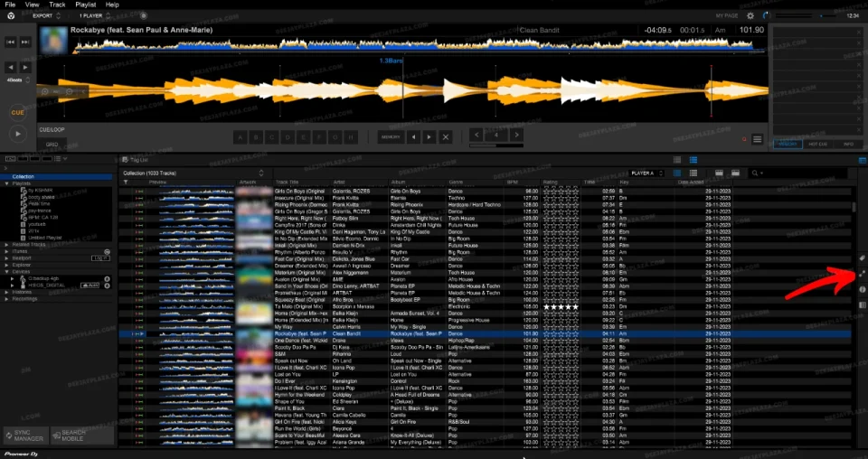Open the search magnifier dropdown
This screenshot has height=459, width=868.
(756, 173)
